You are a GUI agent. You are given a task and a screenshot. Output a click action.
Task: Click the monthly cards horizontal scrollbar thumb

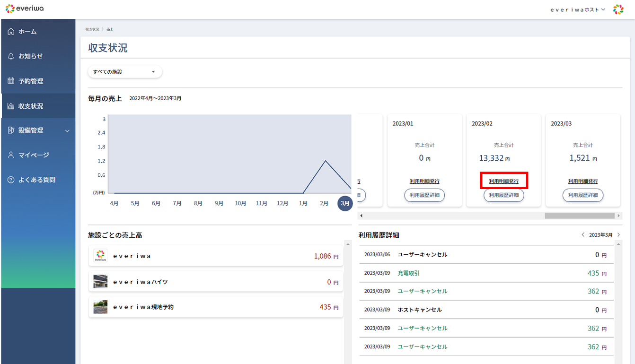580,216
